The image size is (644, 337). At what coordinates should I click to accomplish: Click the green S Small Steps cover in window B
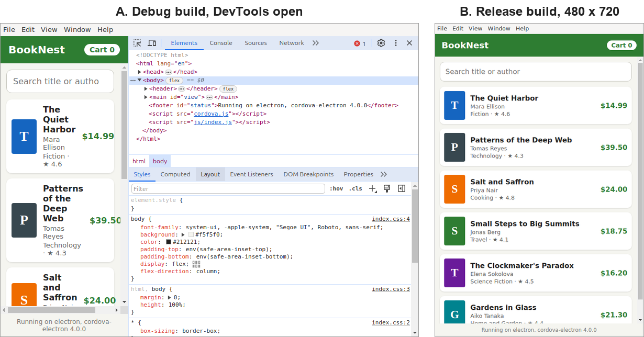[454, 231]
